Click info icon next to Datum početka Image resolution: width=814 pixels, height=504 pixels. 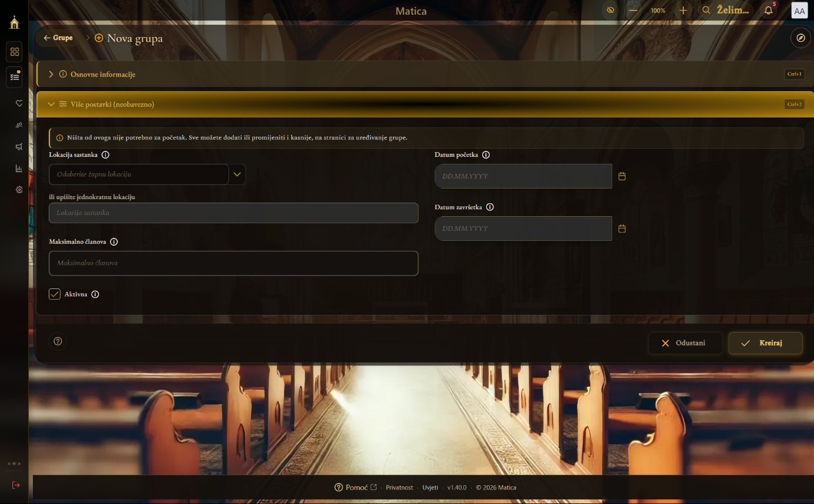[x=486, y=155]
